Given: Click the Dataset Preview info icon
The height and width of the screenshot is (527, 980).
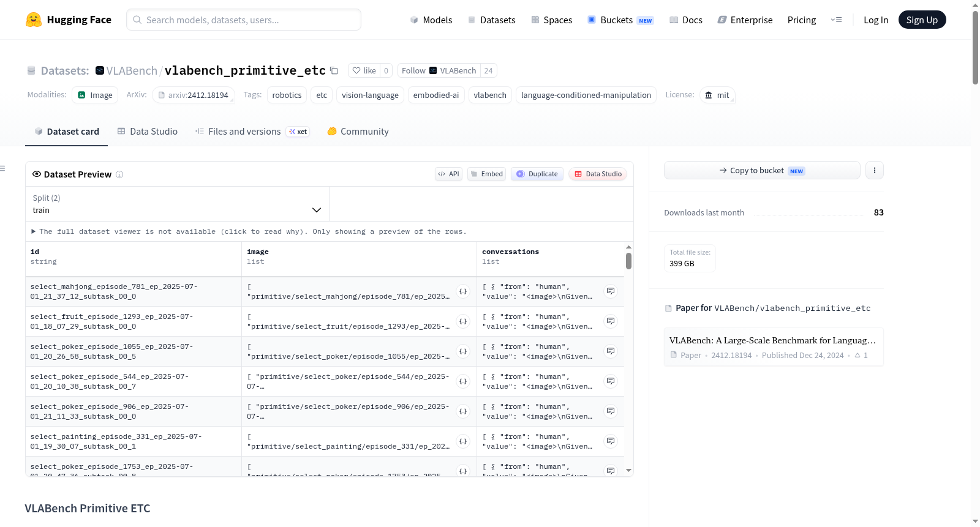Looking at the screenshot, I should tap(119, 174).
